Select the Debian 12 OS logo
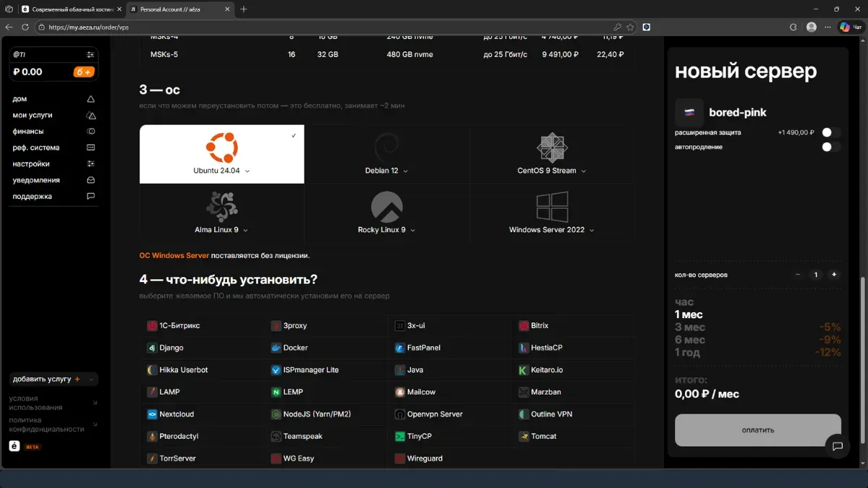Image resolution: width=868 pixels, height=488 pixels. coord(386,148)
